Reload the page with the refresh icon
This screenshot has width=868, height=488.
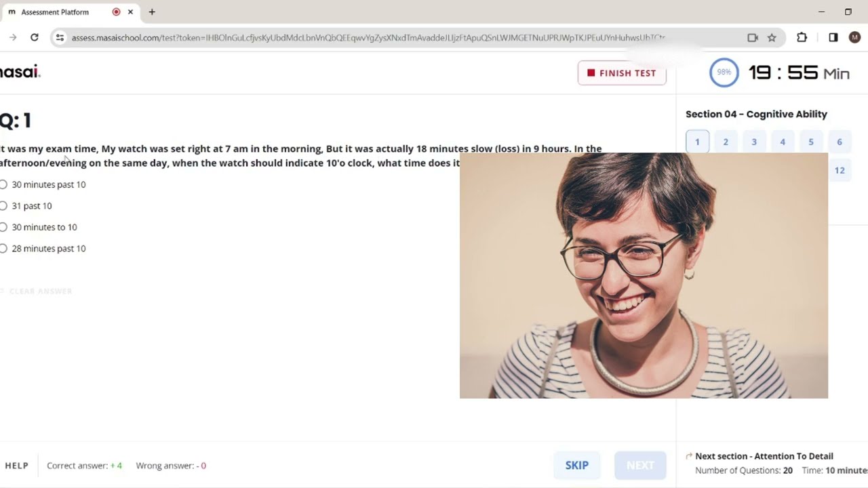coord(35,38)
